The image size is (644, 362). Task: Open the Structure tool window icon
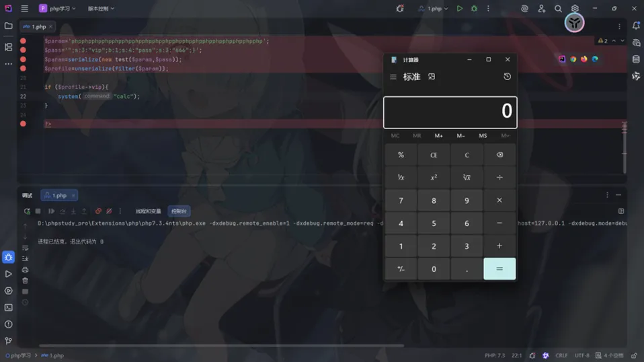click(8, 47)
